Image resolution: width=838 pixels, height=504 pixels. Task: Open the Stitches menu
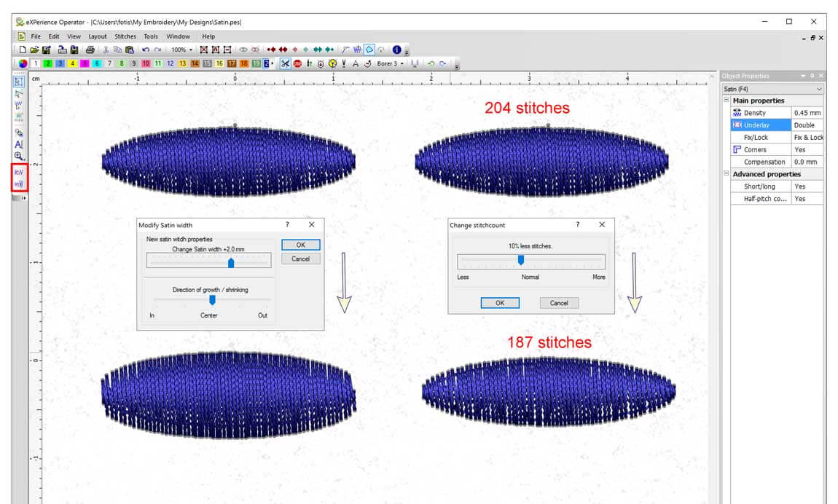(x=125, y=36)
